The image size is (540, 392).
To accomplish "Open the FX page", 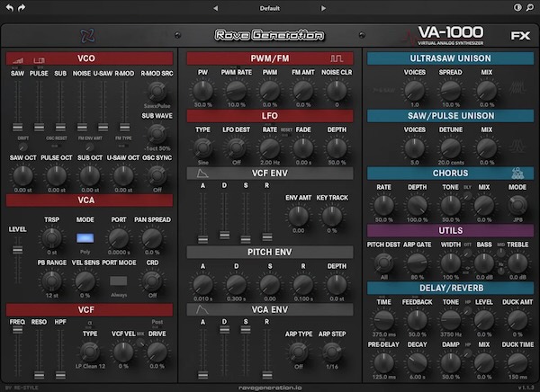I will click(520, 36).
